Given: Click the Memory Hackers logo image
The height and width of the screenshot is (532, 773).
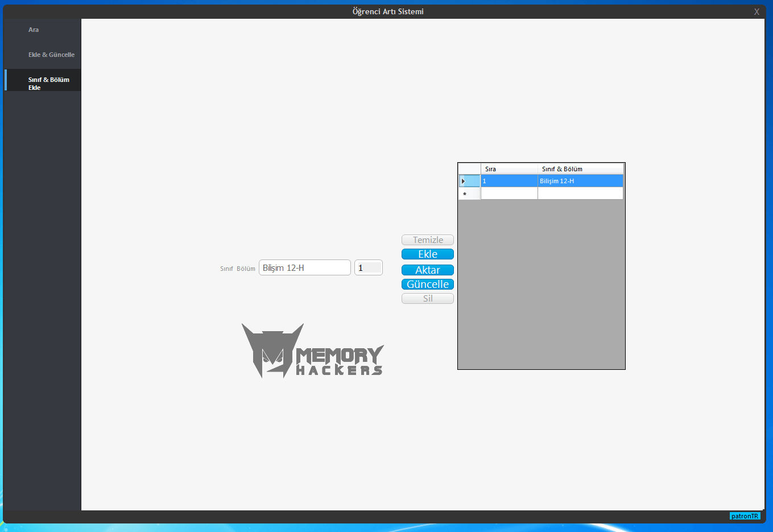Looking at the screenshot, I should (312, 350).
